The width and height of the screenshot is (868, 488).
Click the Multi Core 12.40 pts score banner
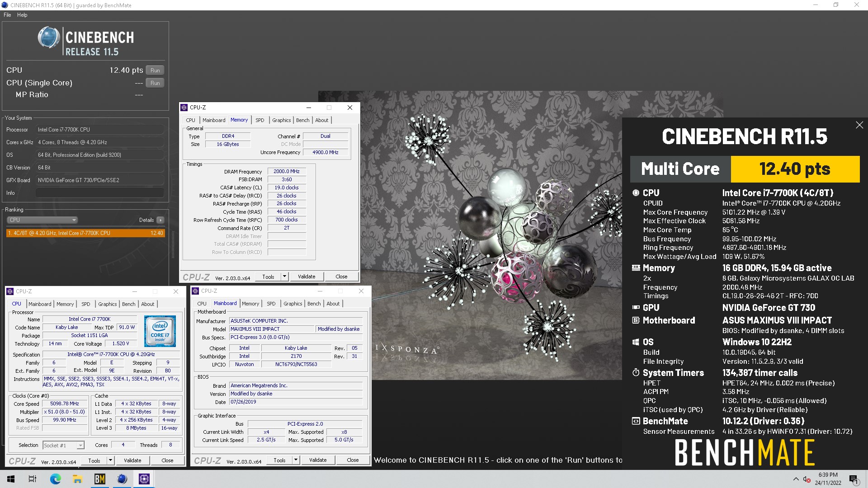pos(745,169)
